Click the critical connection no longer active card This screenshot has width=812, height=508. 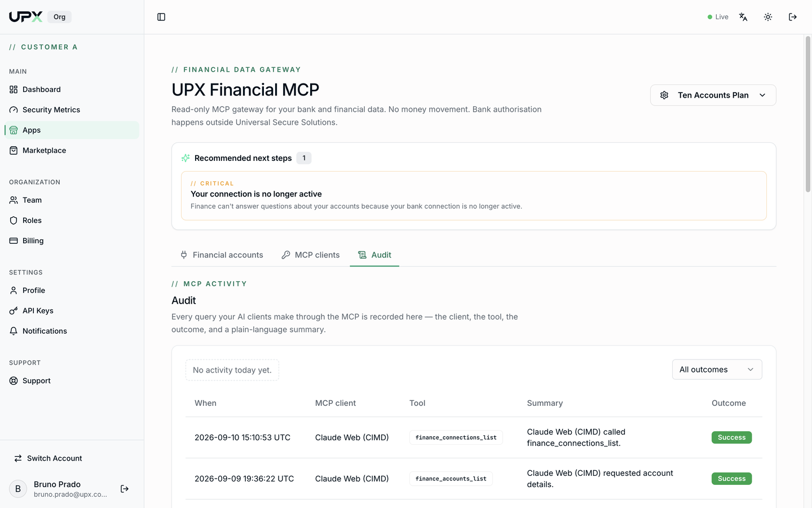pos(474,196)
